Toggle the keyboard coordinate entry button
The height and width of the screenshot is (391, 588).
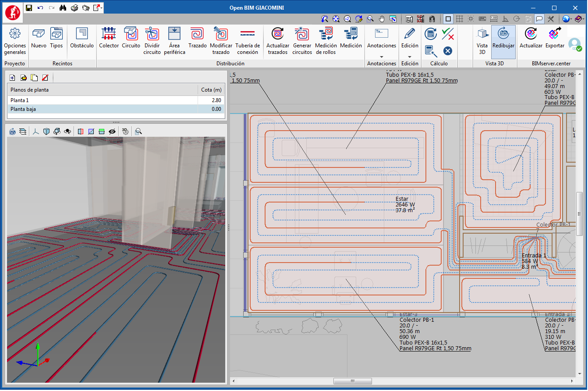pos(482,19)
